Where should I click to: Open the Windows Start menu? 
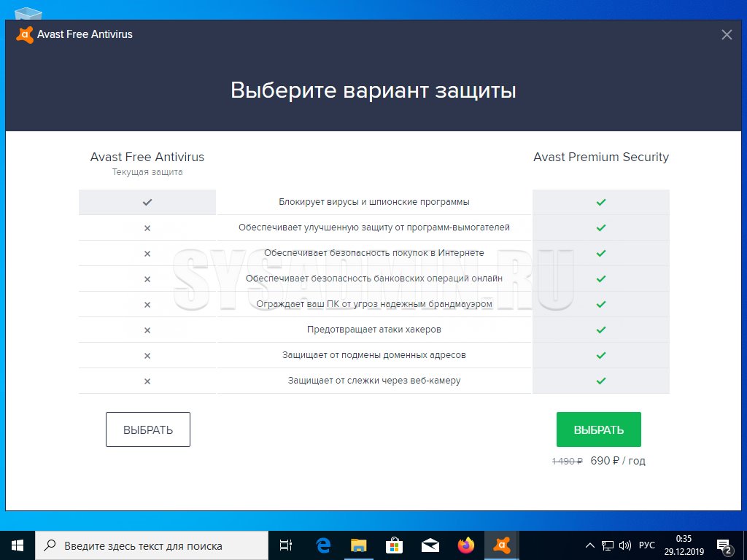pos(18,545)
